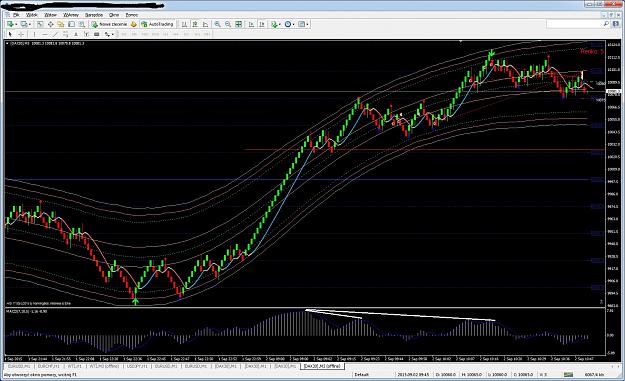Image resolution: width=625 pixels, height=381 pixels.
Task: Select the trendline drawing tool
Action: pyautogui.click(x=55, y=34)
